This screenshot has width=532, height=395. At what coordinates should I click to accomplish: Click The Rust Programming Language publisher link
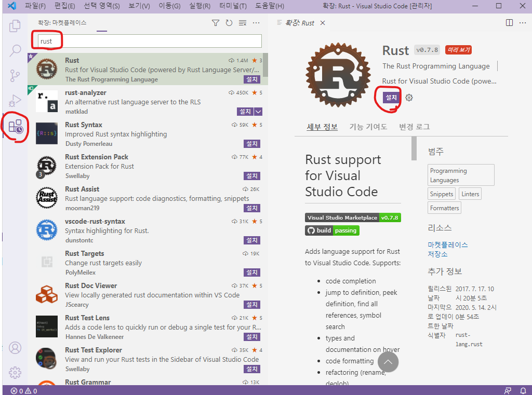(x=436, y=66)
